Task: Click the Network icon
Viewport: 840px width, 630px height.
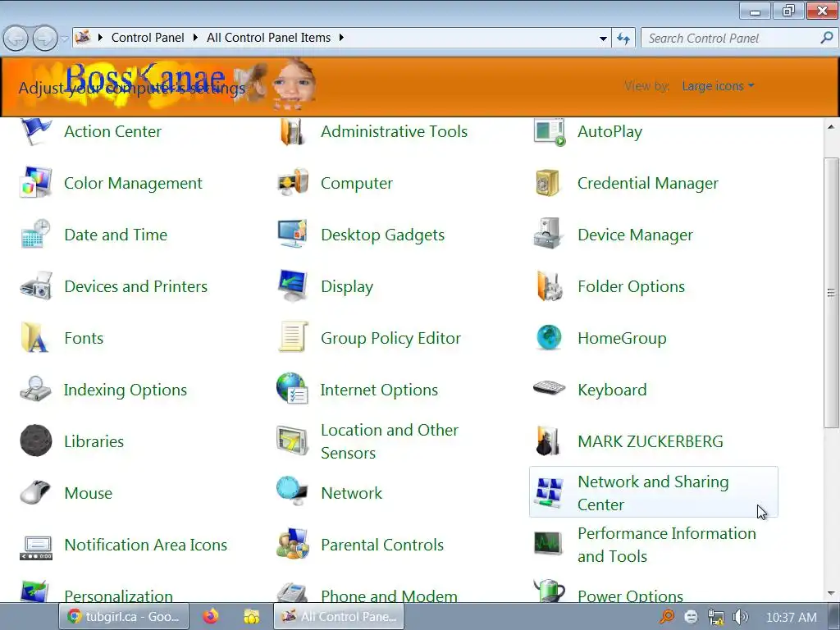Action: click(x=293, y=491)
